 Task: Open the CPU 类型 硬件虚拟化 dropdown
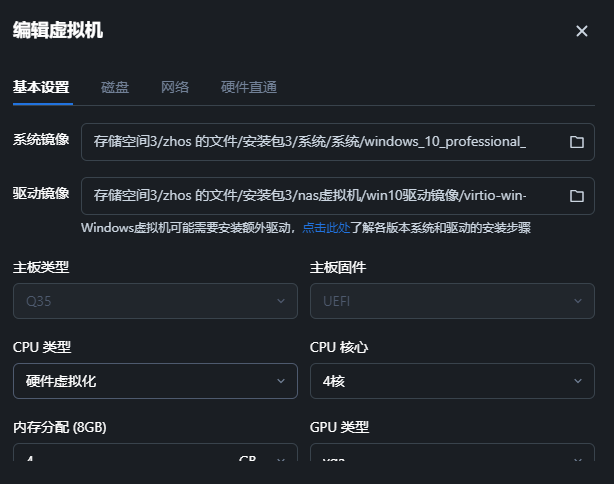click(155, 381)
